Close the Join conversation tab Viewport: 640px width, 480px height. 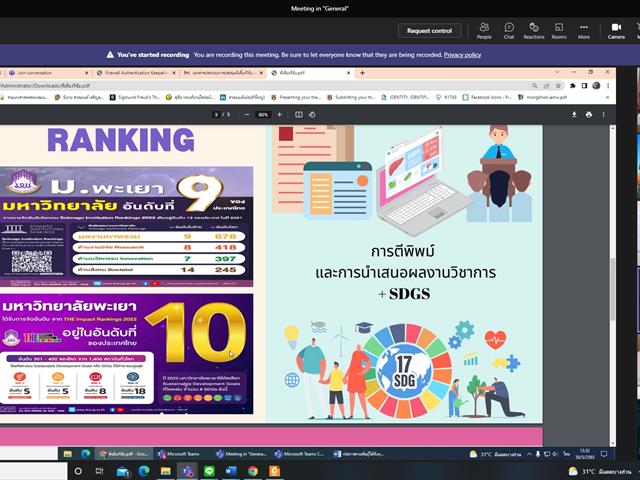point(86,73)
